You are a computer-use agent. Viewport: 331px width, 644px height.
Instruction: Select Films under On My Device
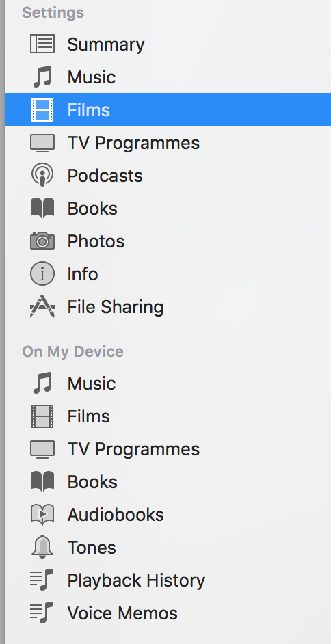click(168, 416)
